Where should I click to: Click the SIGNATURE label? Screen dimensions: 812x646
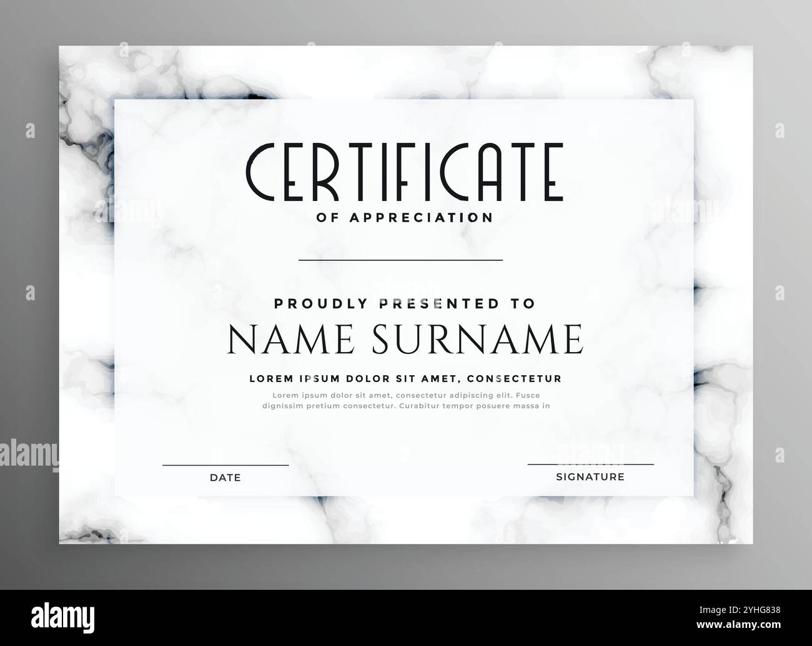click(590, 477)
